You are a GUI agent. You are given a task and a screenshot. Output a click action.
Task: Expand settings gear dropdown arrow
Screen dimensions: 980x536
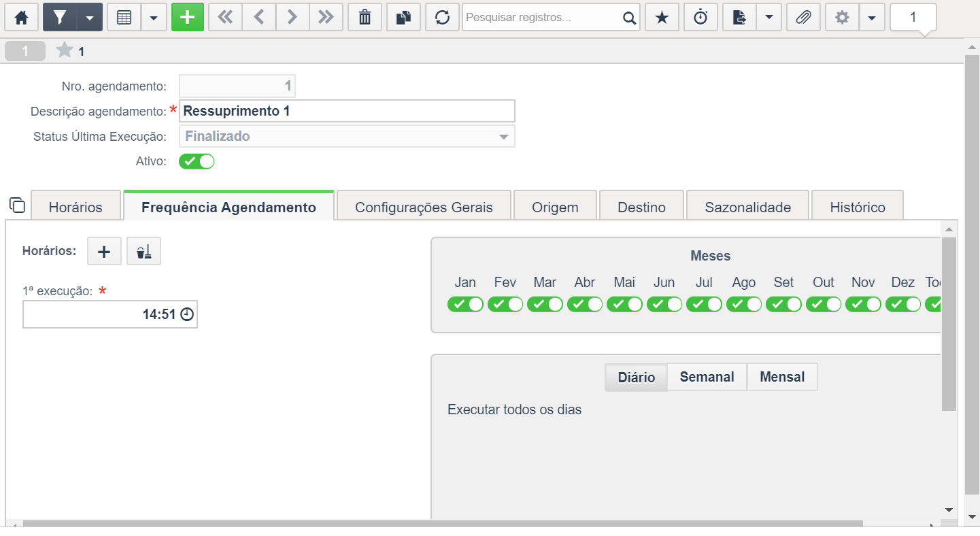872,18
